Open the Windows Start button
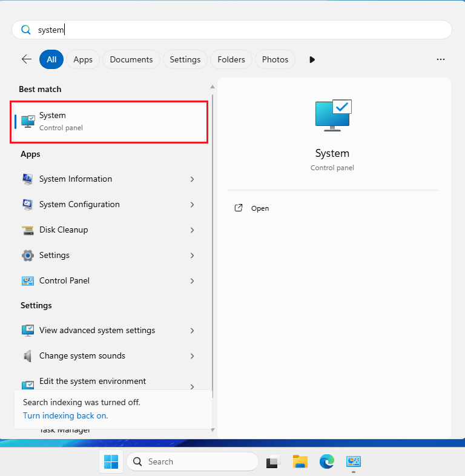465x476 pixels. click(x=111, y=461)
